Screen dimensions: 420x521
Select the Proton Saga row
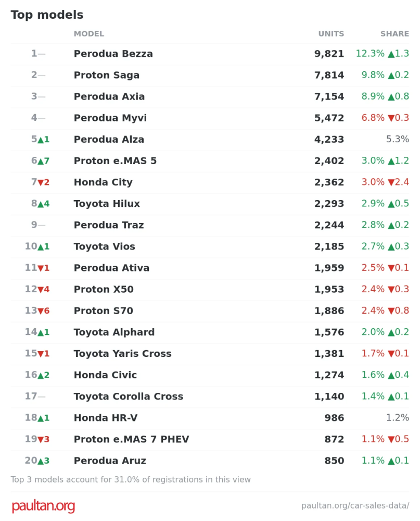point(210,75)
